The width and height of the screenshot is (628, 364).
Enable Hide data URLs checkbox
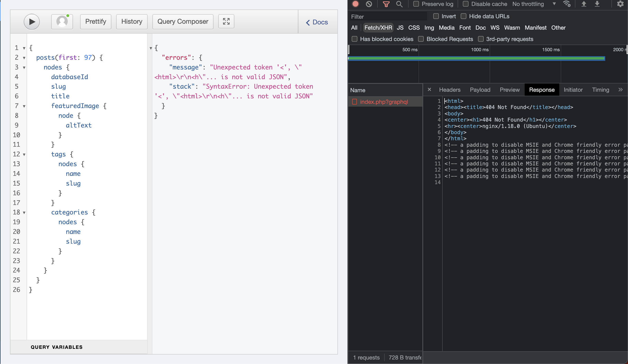coord(464,16)
